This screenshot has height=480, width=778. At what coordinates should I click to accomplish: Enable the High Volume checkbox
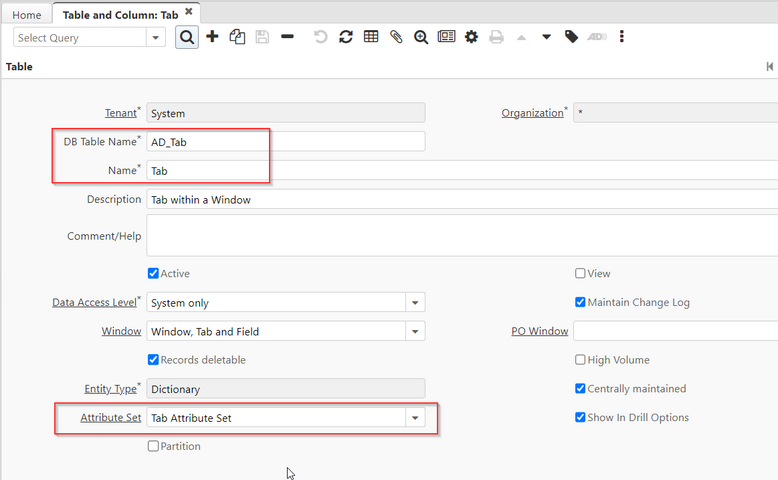click(x=580, y=360)
